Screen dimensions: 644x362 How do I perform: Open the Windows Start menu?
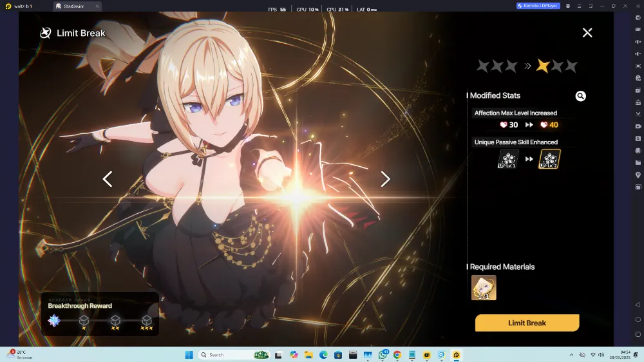pyautogui.click(x=189, y=355)
